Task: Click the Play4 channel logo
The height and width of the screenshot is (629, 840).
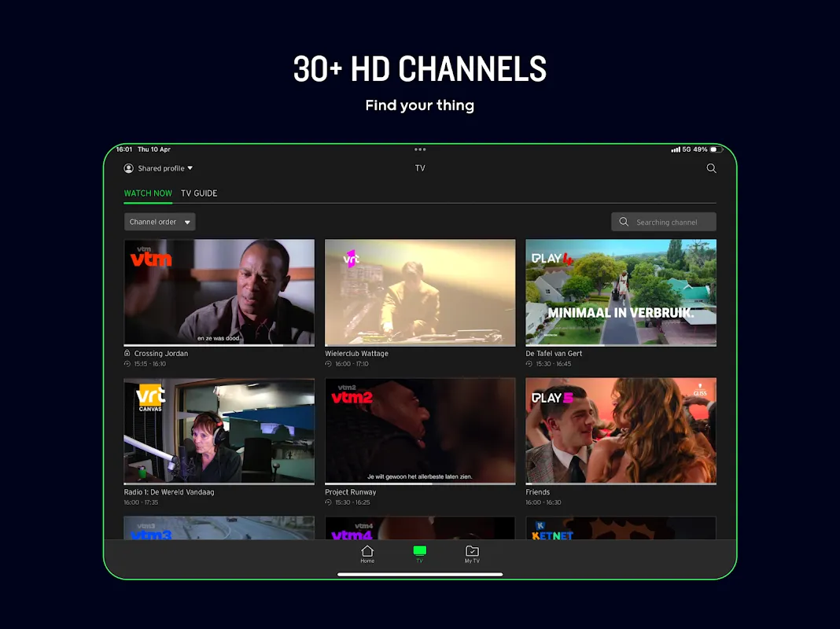Action: [552, 259]
